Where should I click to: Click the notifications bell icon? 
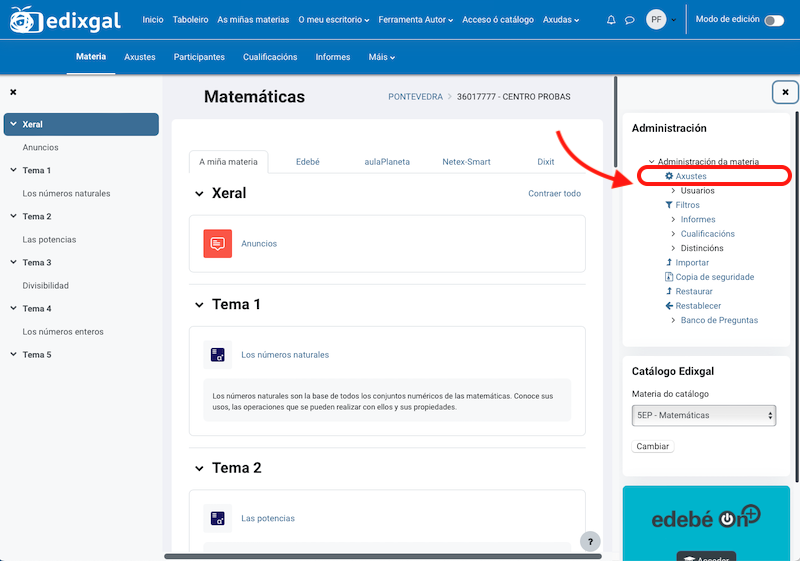point(611,20)
